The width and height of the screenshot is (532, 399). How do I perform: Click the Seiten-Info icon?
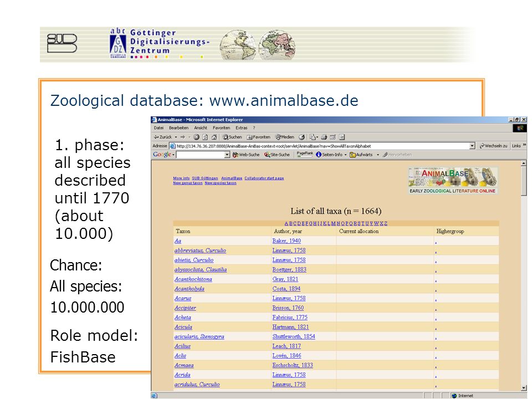pyautogui.click(x=319, y=155)
